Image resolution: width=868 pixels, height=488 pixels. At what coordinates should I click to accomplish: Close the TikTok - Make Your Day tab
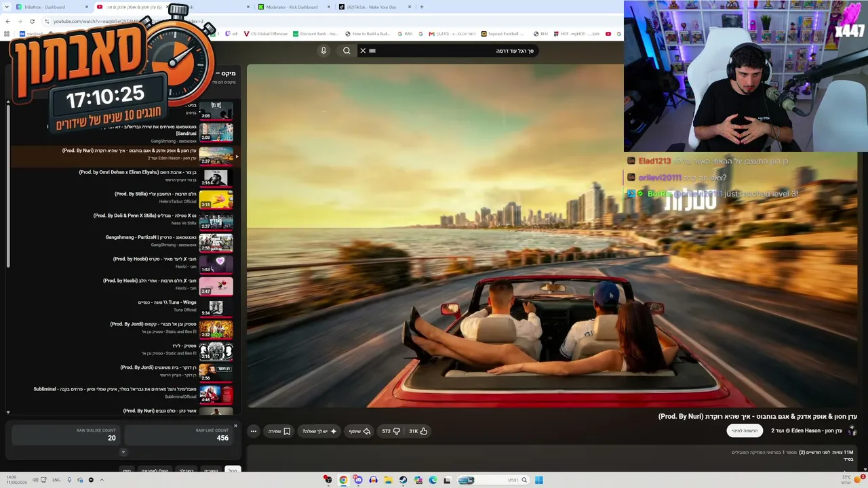click(x=410, y=7)
